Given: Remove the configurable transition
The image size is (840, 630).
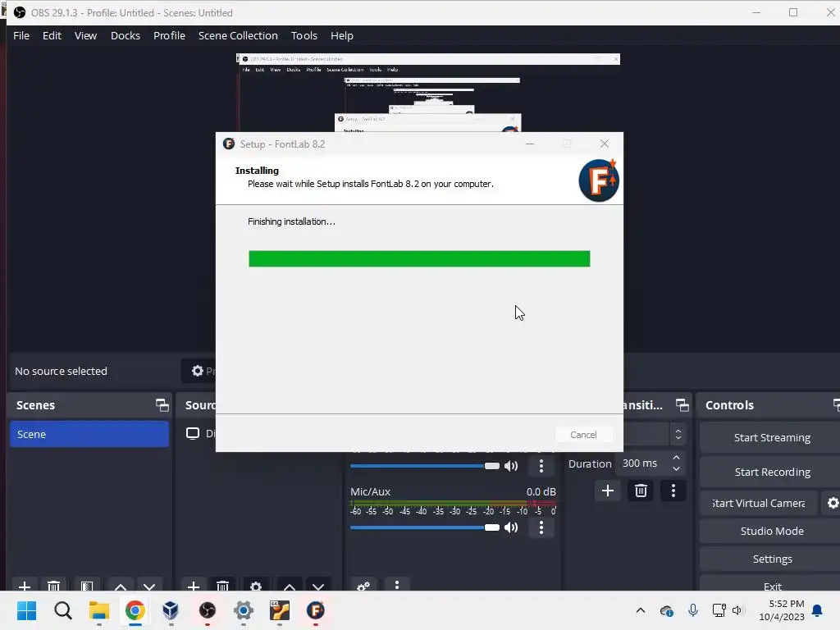Looking at the screenshot, I should [641, 491].
